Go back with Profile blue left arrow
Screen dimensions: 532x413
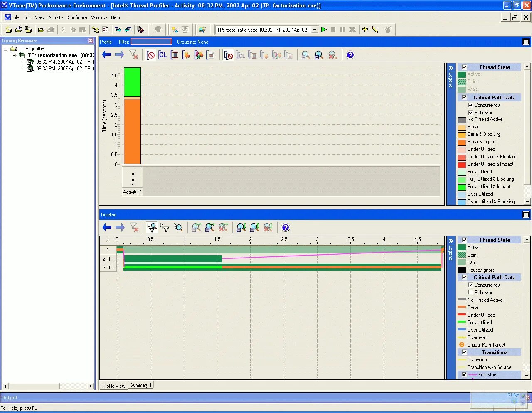(107, 55)
